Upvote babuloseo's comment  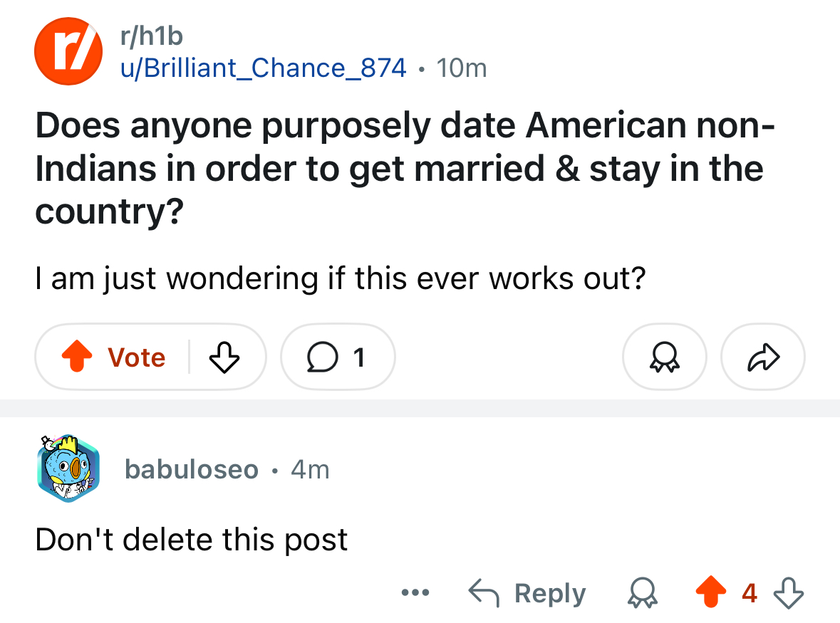711,592
